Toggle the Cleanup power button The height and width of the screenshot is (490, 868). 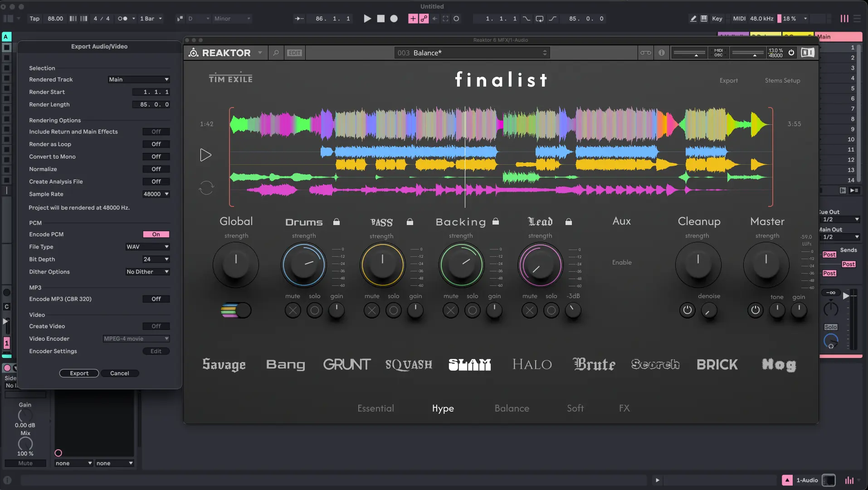(688, 310)
